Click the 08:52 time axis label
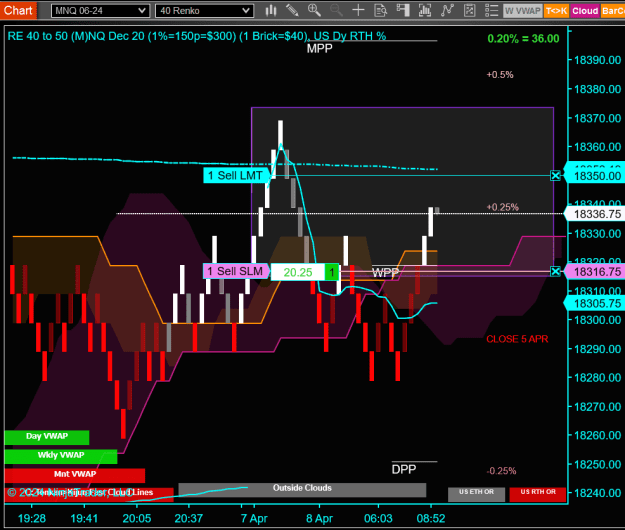Screen dimensions: 625x530 431,518
